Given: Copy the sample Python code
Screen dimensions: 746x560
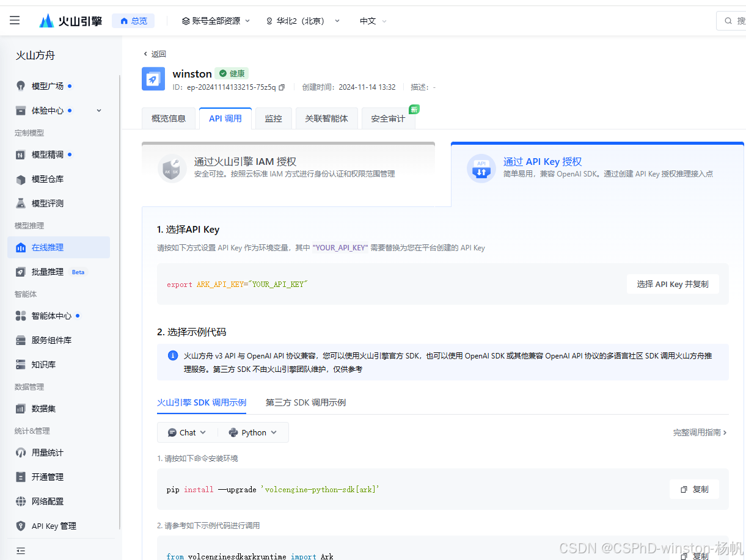Looking at the screenshot, I should tap(694, 556).
